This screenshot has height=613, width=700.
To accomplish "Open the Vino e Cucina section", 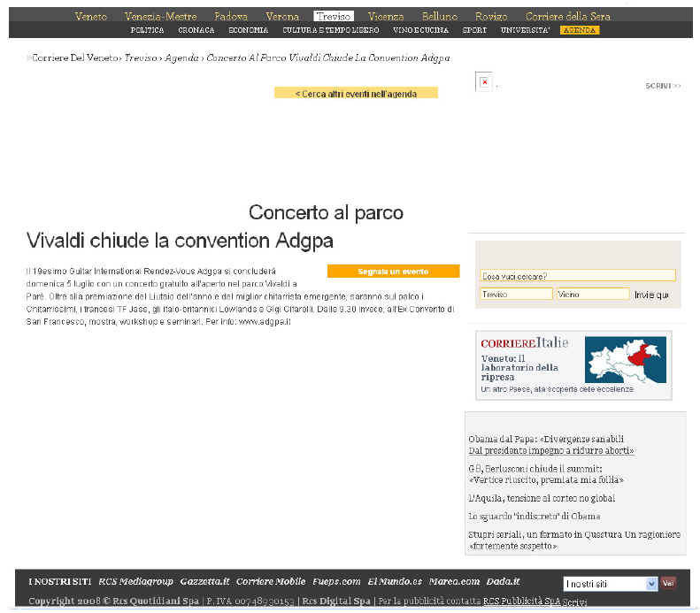I will (x=420, y=30).
